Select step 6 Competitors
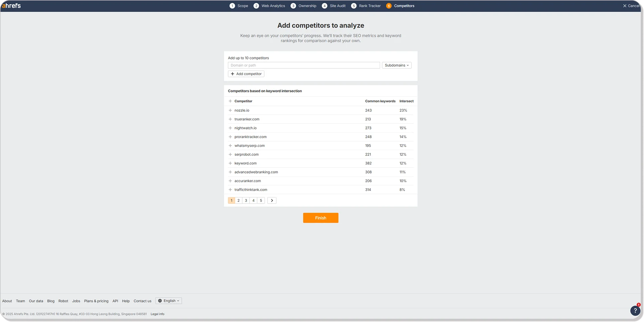Screen dimensions: 644x322 (400, 6)
